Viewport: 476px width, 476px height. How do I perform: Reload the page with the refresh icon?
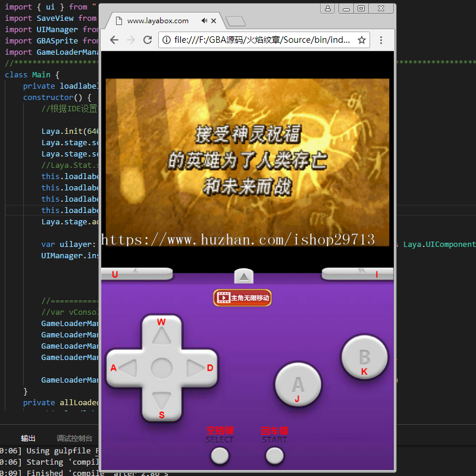tap(148, 40)
